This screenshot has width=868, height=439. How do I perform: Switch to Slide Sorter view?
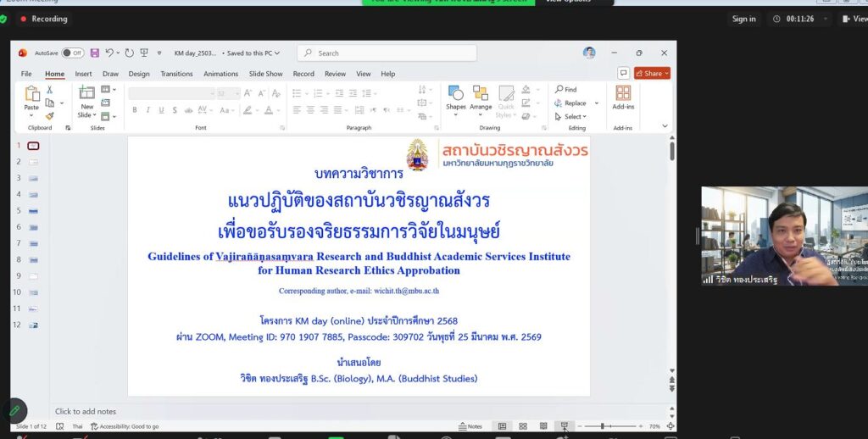[523, 426]
